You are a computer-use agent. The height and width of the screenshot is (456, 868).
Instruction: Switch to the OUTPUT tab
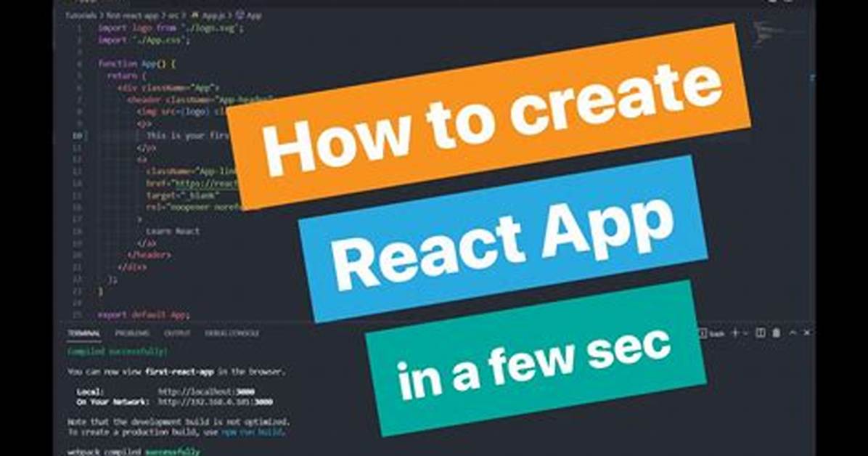177,333
